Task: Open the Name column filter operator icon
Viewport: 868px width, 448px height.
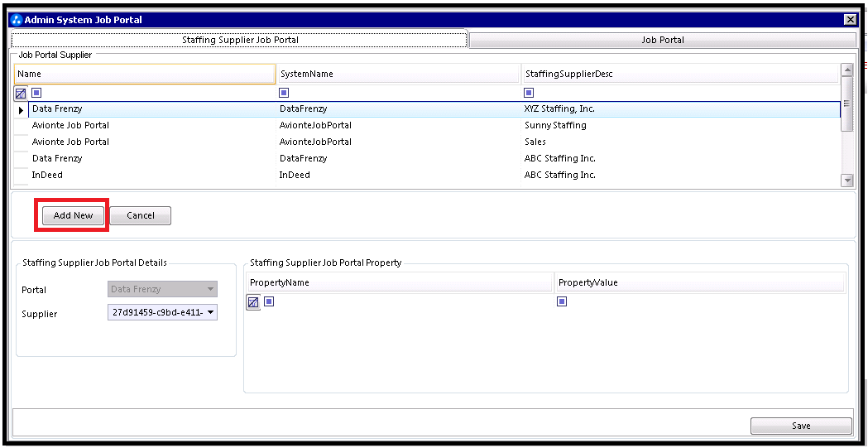Action: point(36,93)
